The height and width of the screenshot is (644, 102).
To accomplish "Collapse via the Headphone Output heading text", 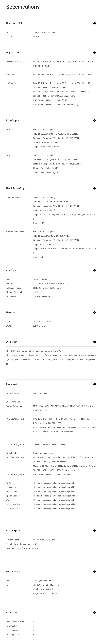I will (x=16, y=188).
